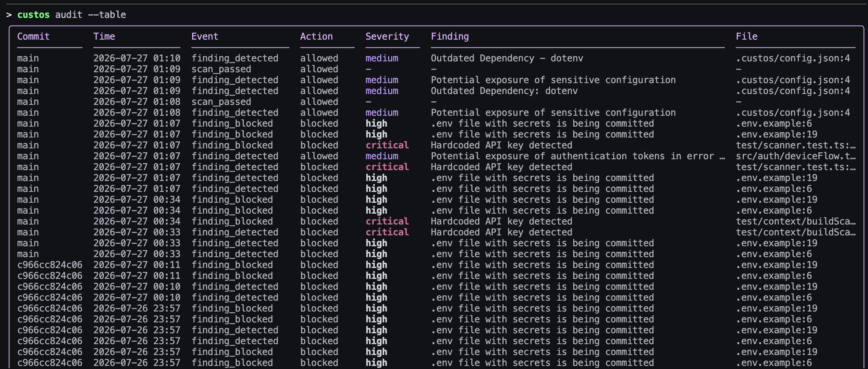Click 'test/context/buildSca…' file in 00:33 row
Image resolution: width=868 pixels, height=369 pixels.
[x=796, y=232]
